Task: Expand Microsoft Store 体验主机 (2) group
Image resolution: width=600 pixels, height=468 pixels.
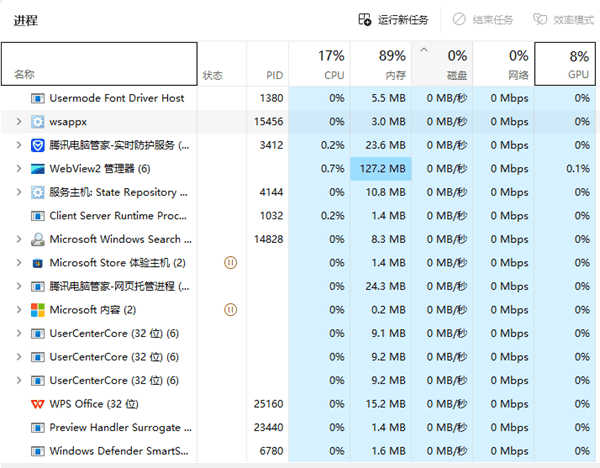Action: pyautogui.click(x=18, y=263)
